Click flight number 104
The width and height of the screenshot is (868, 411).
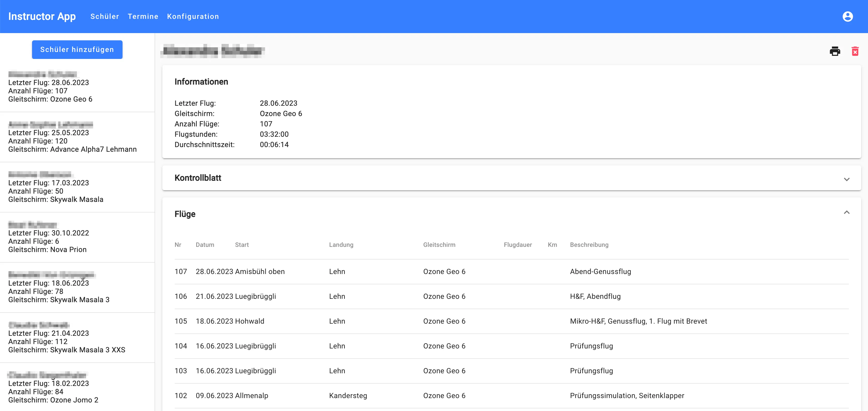(181, 346)
